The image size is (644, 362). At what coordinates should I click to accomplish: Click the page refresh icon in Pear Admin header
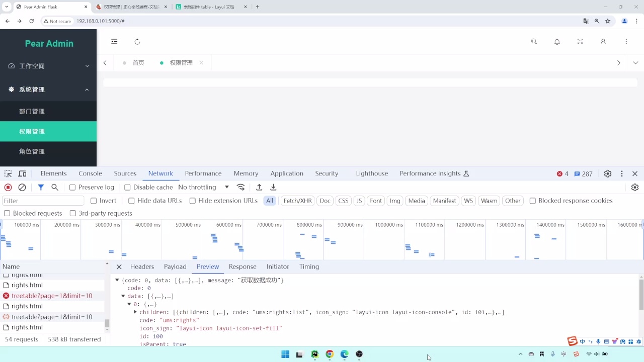point(137,42)
